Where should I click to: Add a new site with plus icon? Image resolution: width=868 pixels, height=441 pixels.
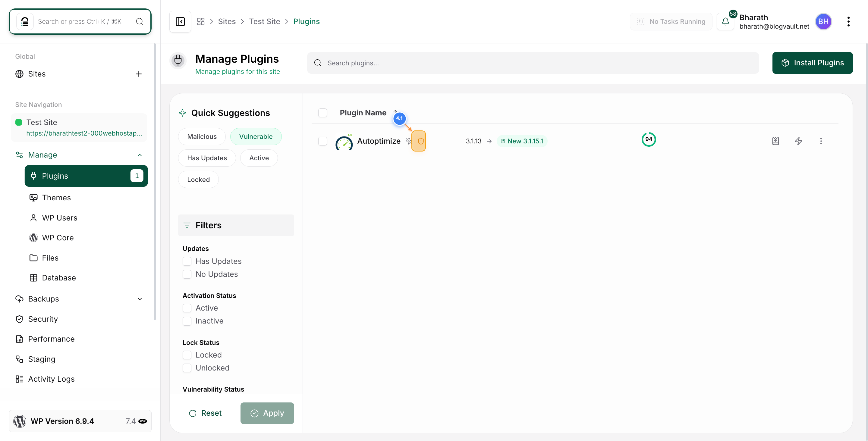139,74
